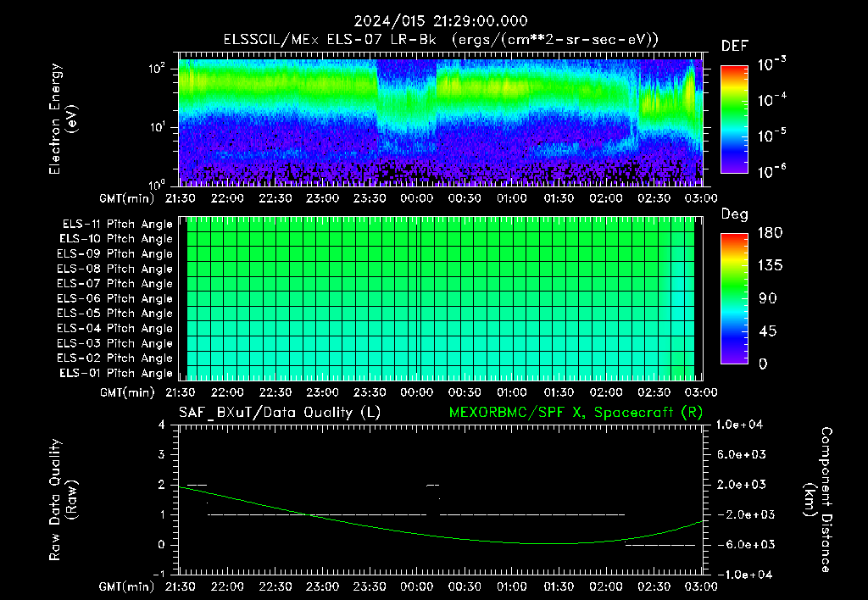Click the ELS-07 Pitch Angle row label
868x600 pixels.
(114, 283)
